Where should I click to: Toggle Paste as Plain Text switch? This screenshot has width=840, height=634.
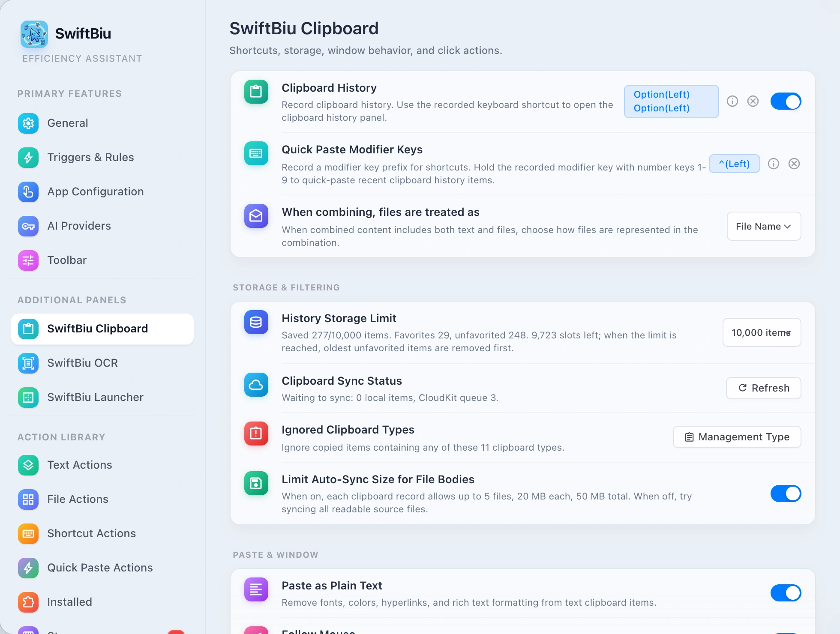[x=786, y=593]
